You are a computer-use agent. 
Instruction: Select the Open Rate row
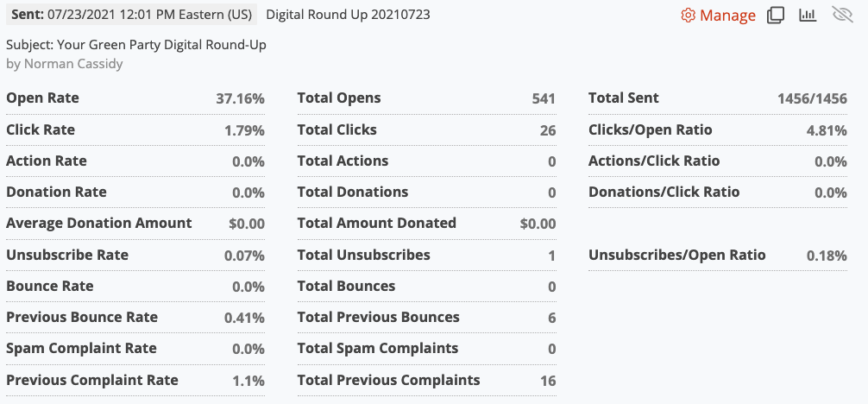[135, 98]
